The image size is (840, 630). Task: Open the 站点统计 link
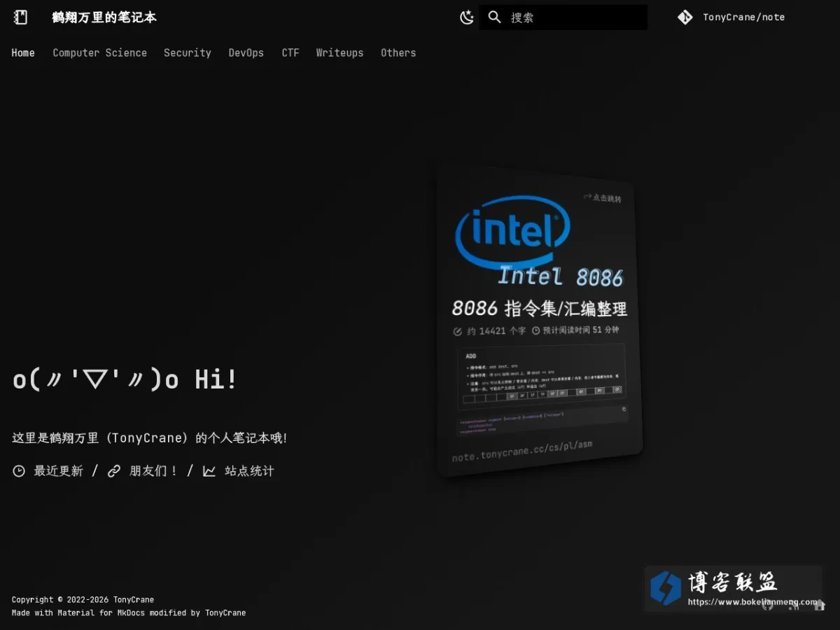click(x=249, y=471)
